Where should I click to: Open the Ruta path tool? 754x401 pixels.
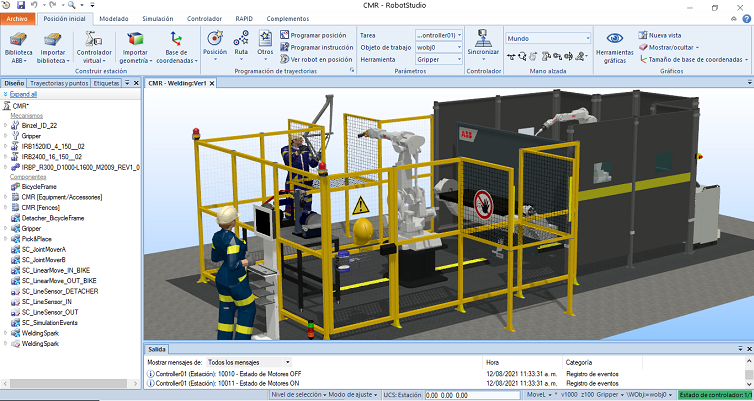241,46
